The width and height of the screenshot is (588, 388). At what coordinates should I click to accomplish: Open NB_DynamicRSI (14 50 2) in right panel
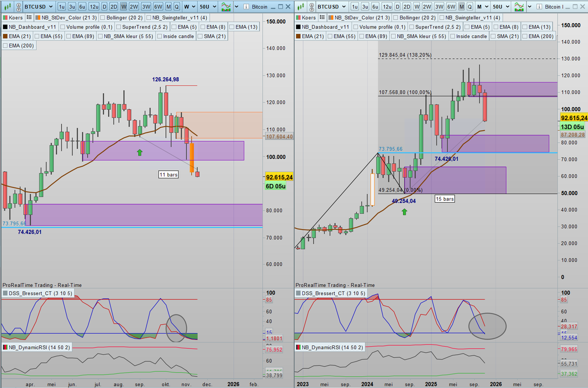pyautogui.click(x=330, y=347)
